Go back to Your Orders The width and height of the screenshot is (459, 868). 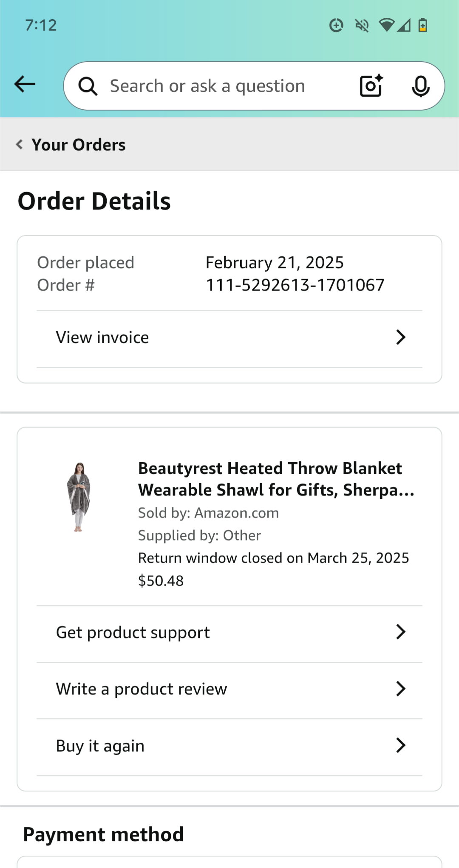(79, 145)
